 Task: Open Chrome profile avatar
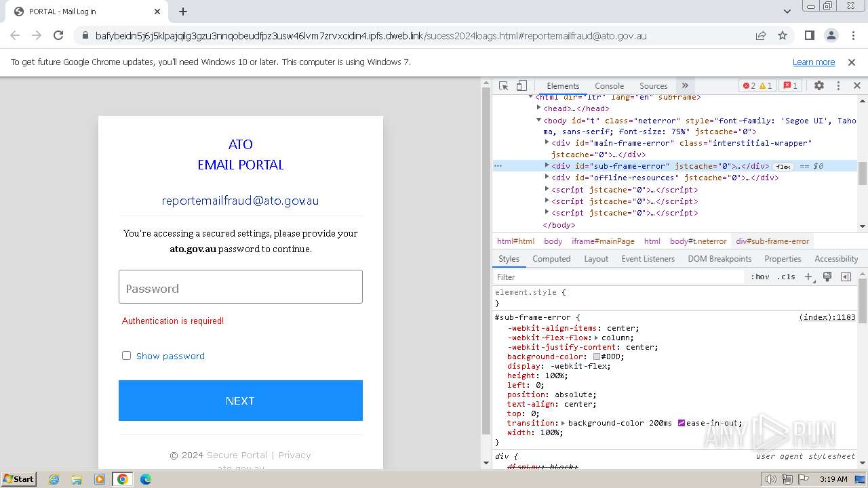[x=831, y=35]
